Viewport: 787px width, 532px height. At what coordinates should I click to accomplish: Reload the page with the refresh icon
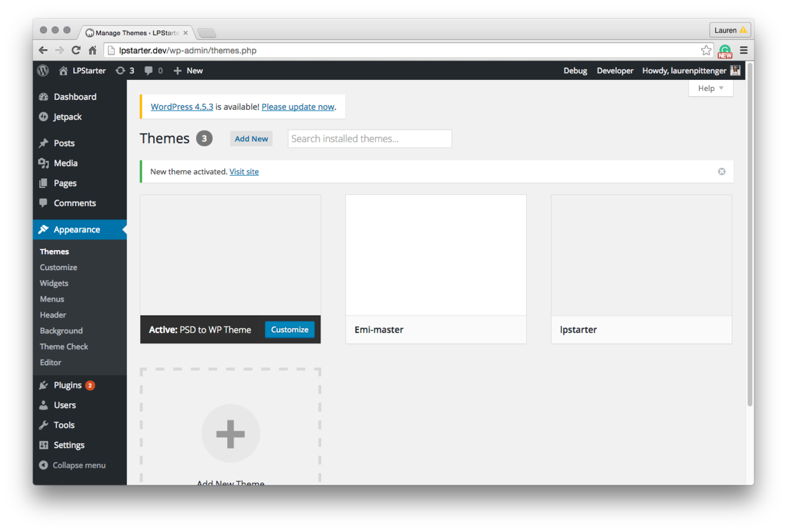76,50
